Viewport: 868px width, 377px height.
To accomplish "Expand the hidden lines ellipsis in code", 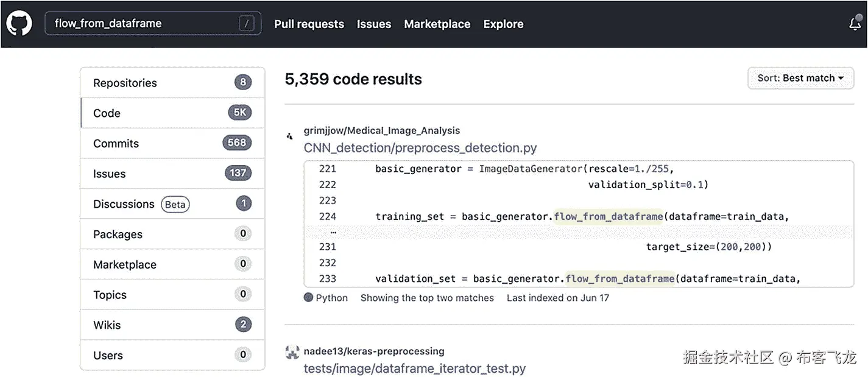I will click(333, 232).
